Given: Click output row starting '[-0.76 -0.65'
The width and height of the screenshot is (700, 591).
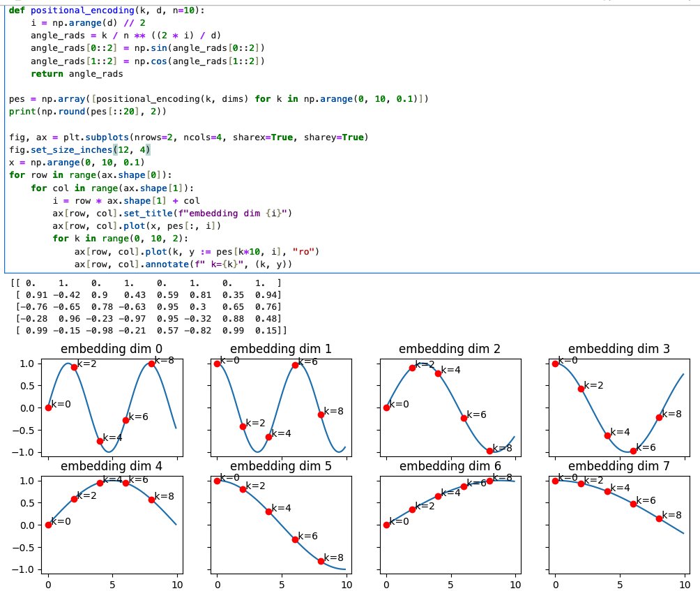Looking at the screenshot, I should click(x=149, y=307).
